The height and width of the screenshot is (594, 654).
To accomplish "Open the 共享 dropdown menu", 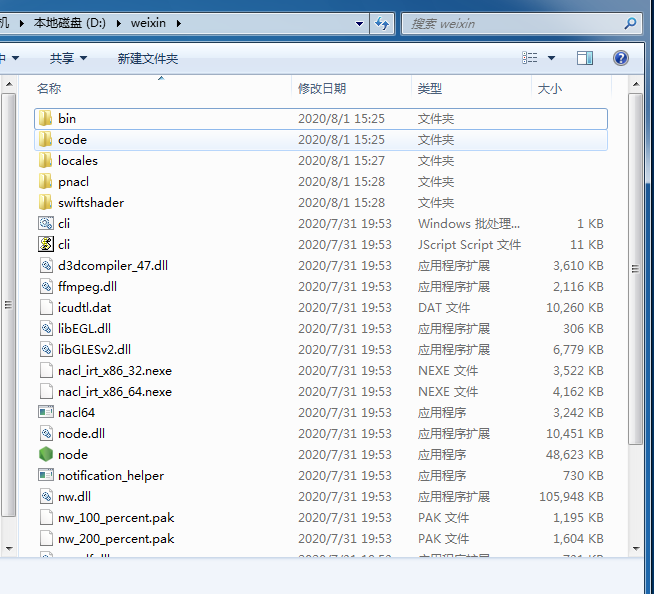I will [x=68, y=58].
